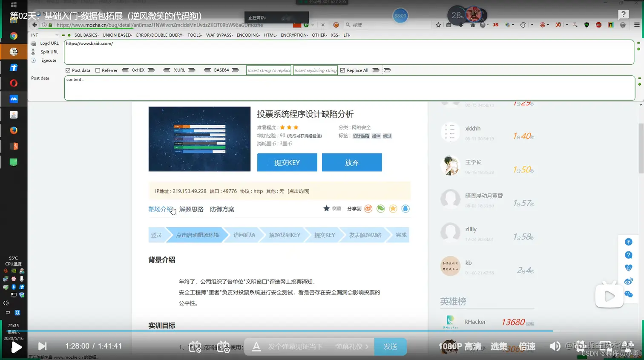Click the 发送 send danmaku button
644x360 pixels.
[391, 347]
